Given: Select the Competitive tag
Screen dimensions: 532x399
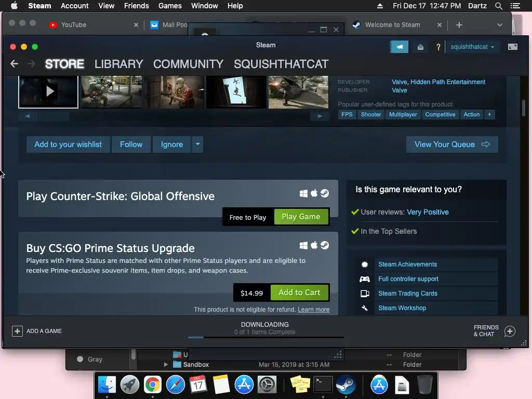Looking at the screenshot, I should click(x=440, y=114).
